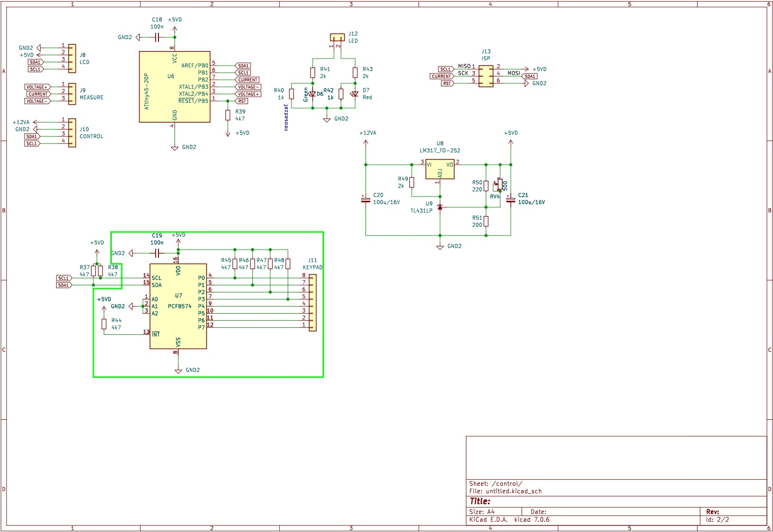Viewport: 773px width, 532px height.
Task: Click capacitor C20 100u/16V symbol
Action: coord(366,200)
